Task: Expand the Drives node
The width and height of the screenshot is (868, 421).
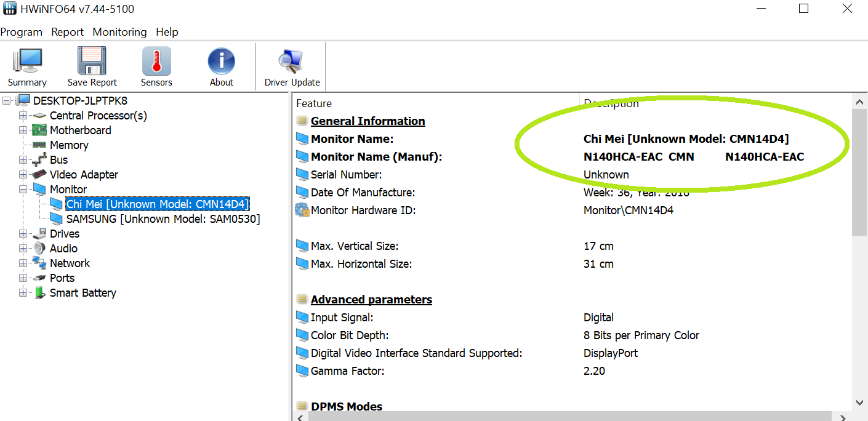Action: (x=23, y=234)
